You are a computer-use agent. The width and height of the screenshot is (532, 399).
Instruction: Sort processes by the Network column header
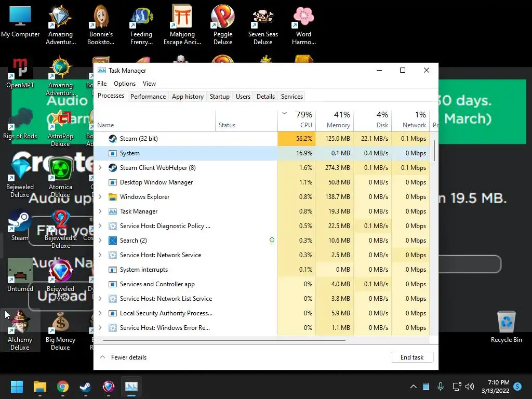point(411,120)
